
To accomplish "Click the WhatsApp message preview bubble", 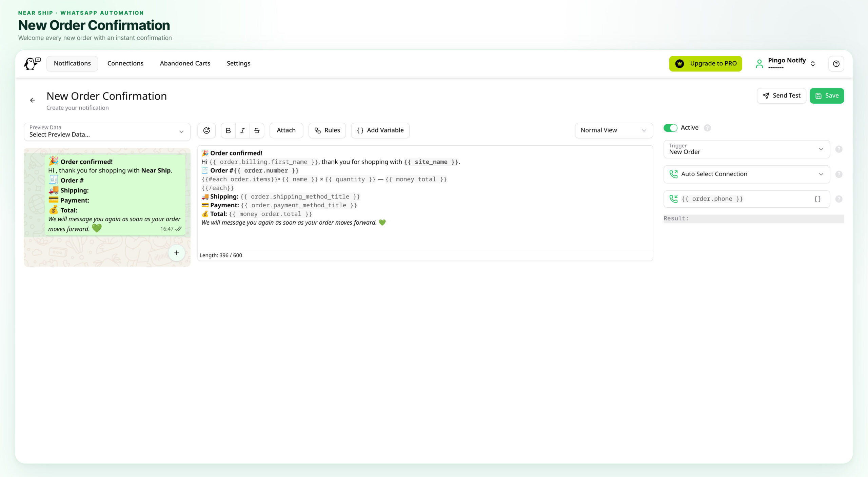I will pyautogui.click(x=115, y=194).
